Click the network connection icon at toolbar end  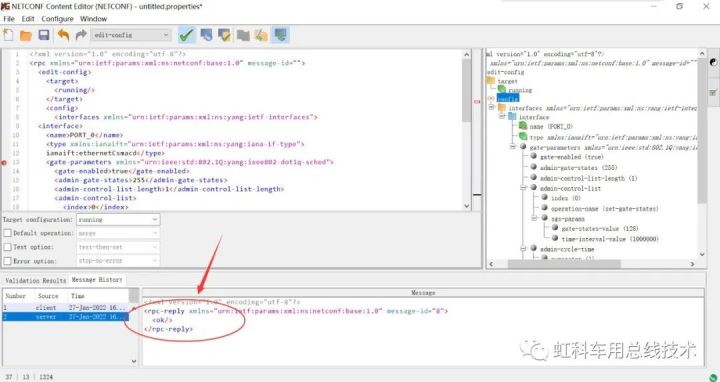click(x=280, y=35)
